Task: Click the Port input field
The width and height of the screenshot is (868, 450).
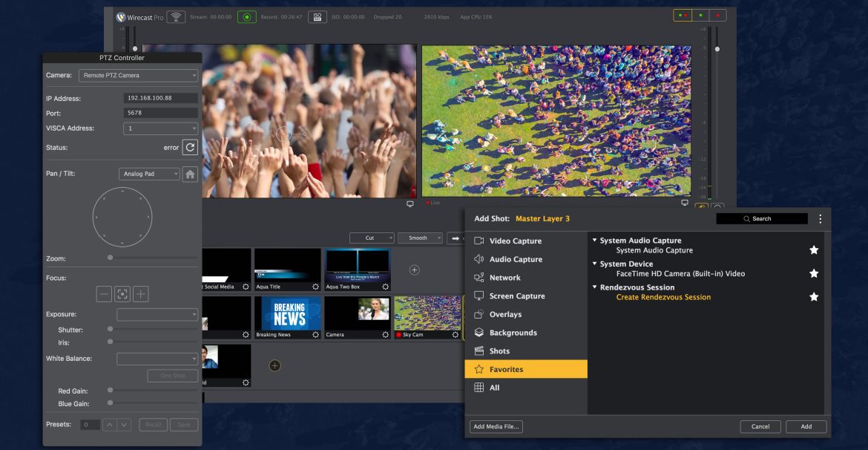Action: [160, 113]
